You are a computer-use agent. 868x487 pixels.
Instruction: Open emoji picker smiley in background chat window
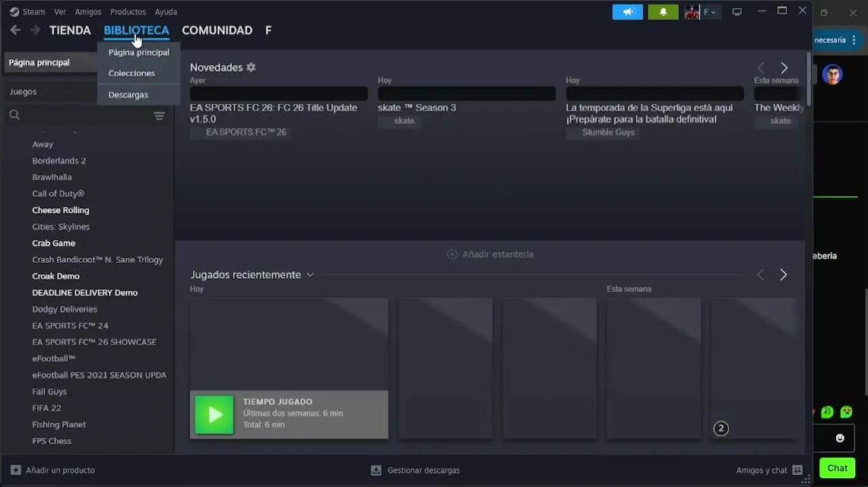coord(840,438)
